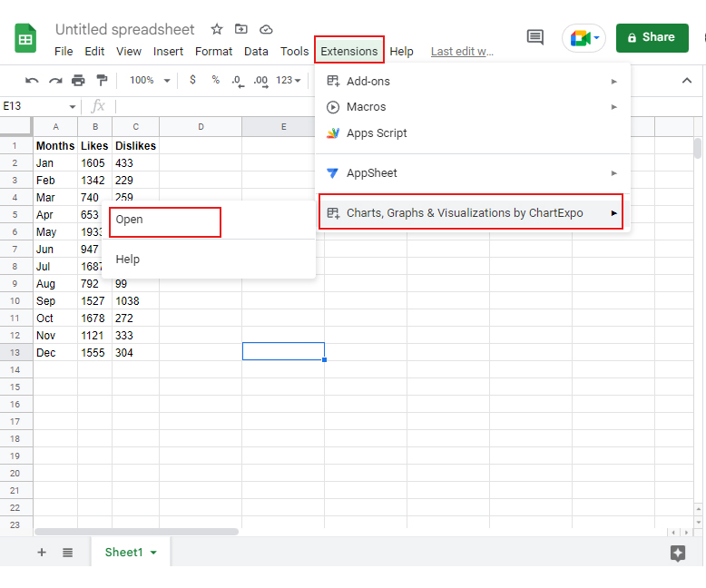Open the Sheet1 tab dropdown arrow
The width and height of the screenshot is (706, 588).
coord(153,553)
